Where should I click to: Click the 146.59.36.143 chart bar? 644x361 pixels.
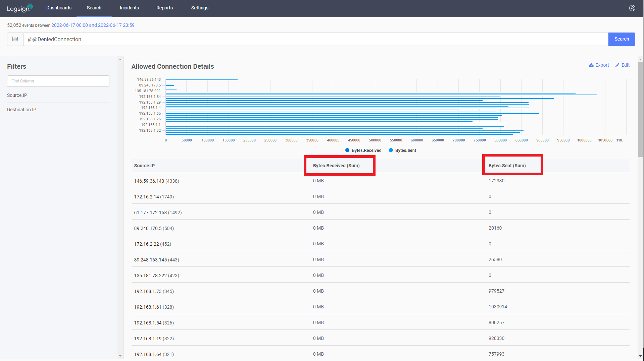202,80
